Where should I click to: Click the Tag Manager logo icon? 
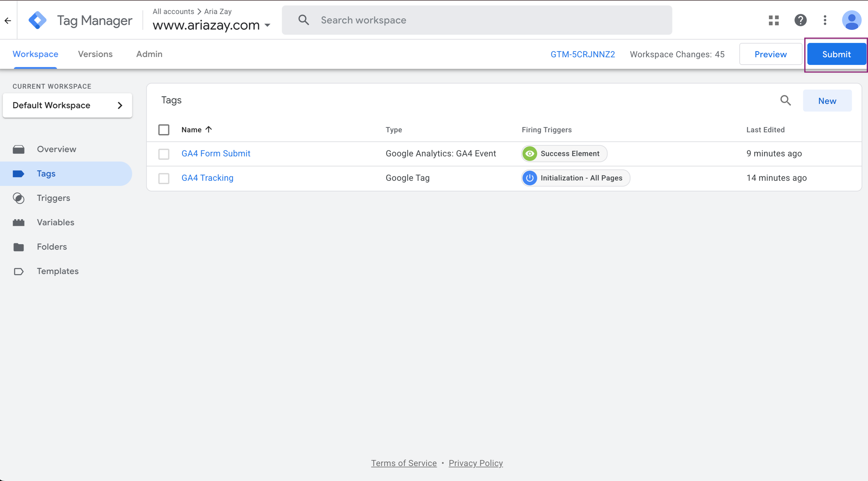pyautogui.click(x=37, y=20)
